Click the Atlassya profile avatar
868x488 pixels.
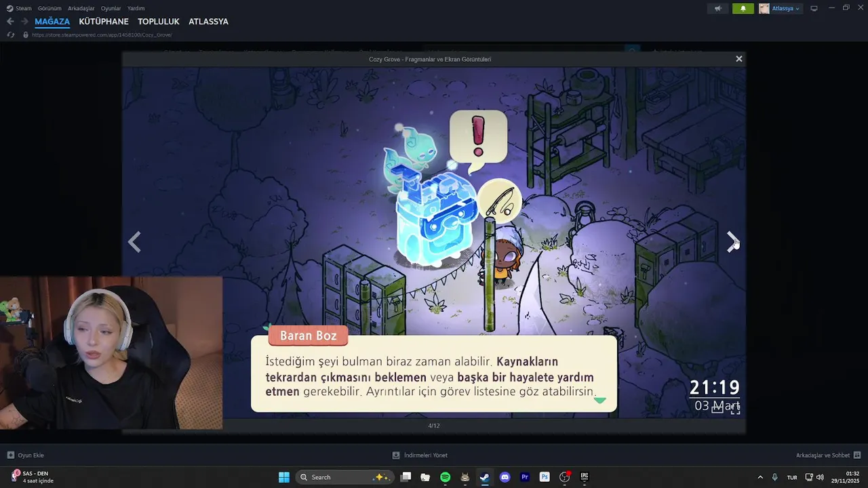click(x=764, y=8)
